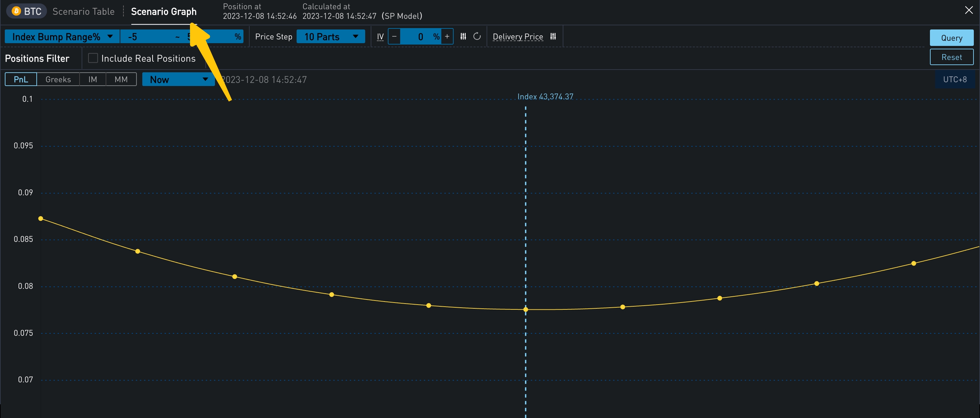Decrease IV with the minus button
The height and width of the screenshot is (418, 980).
[394, 37]
